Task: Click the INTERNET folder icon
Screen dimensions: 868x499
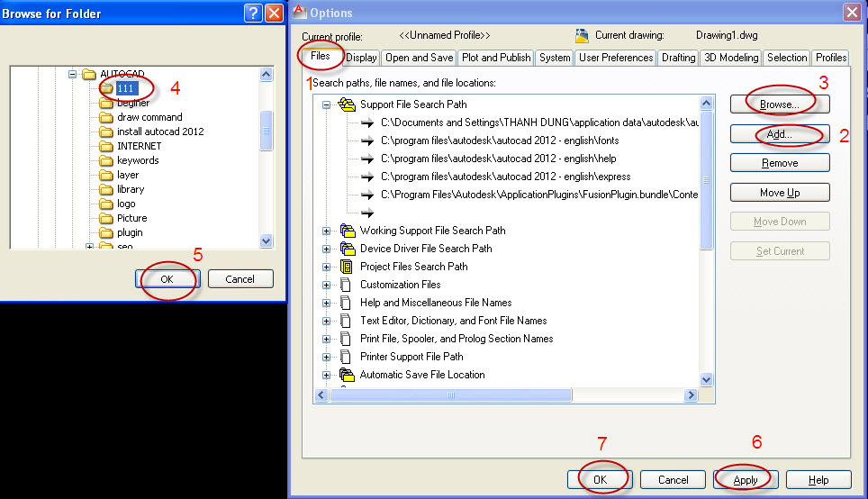Action: (106, 146)
